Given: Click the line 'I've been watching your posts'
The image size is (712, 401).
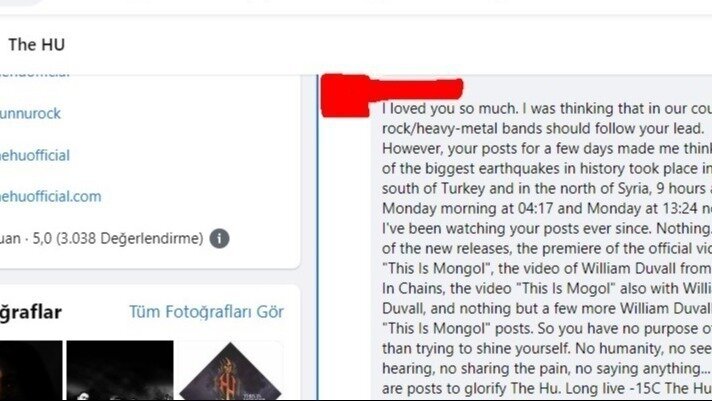Looking at the screenshot, I should (547, 228).
